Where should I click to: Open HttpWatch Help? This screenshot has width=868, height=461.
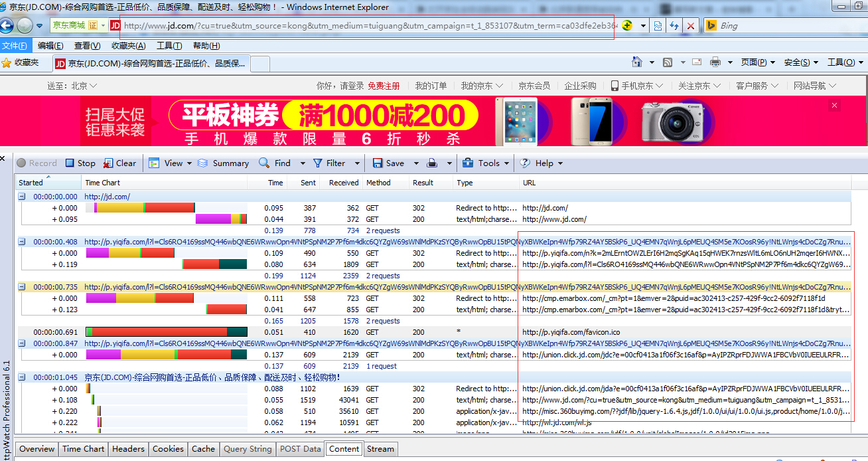pos(537,163)
